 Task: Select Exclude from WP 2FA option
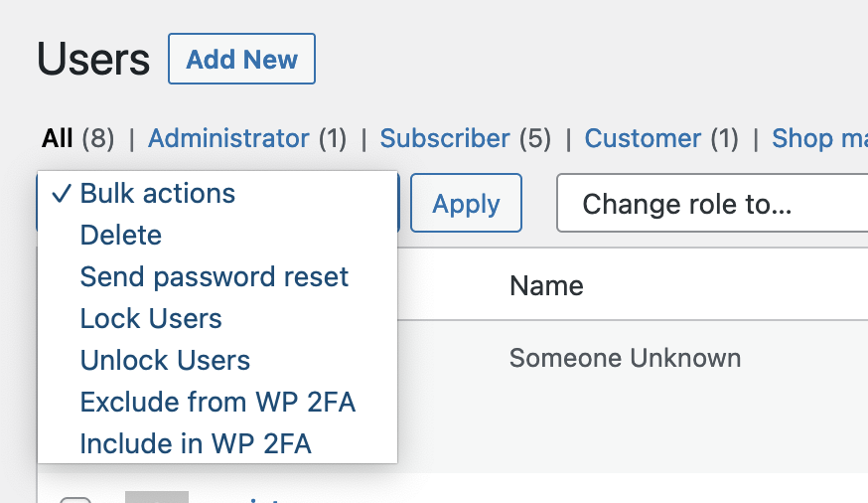pyautogui.click(x=217, y=403)
